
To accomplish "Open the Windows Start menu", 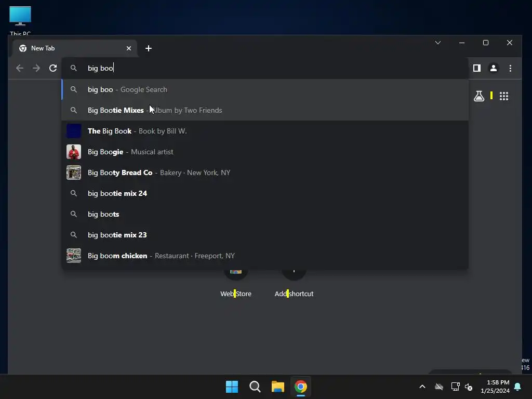I will tap(232, 387).
